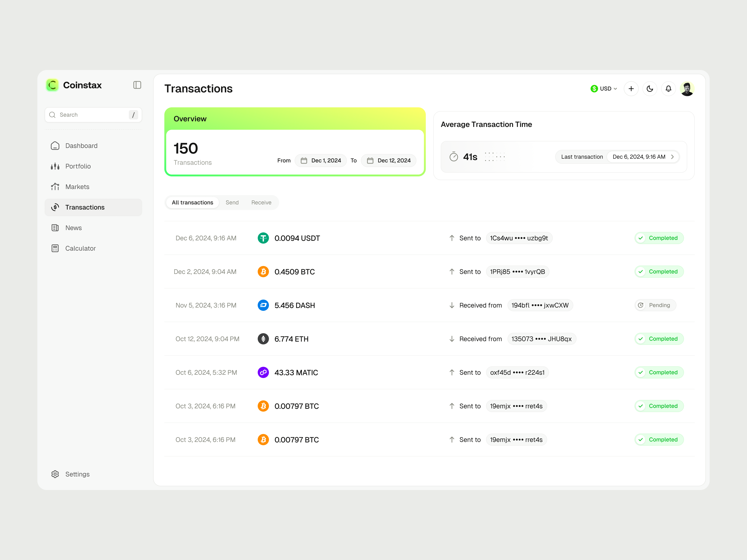Open the To date picker showing Dec 12, 2024
Image resolution: width=747 pixels, height=560 pixels.
[389, 160]
